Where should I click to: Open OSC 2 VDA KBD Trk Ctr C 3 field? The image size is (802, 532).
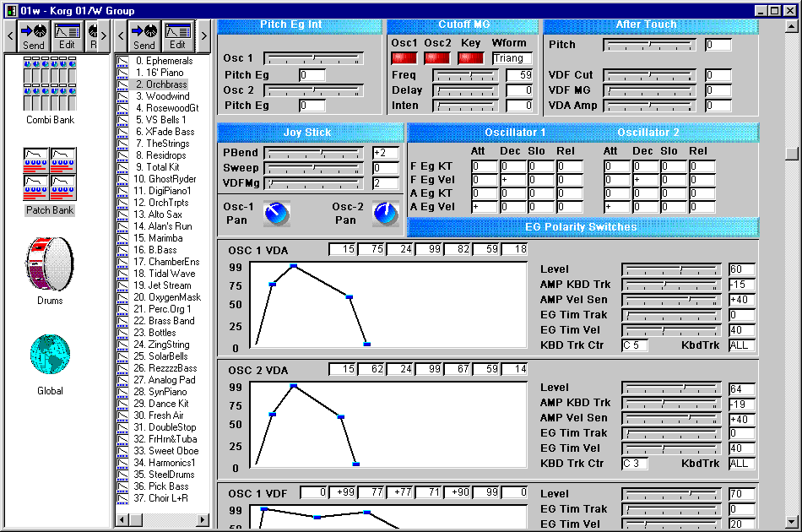635,464
